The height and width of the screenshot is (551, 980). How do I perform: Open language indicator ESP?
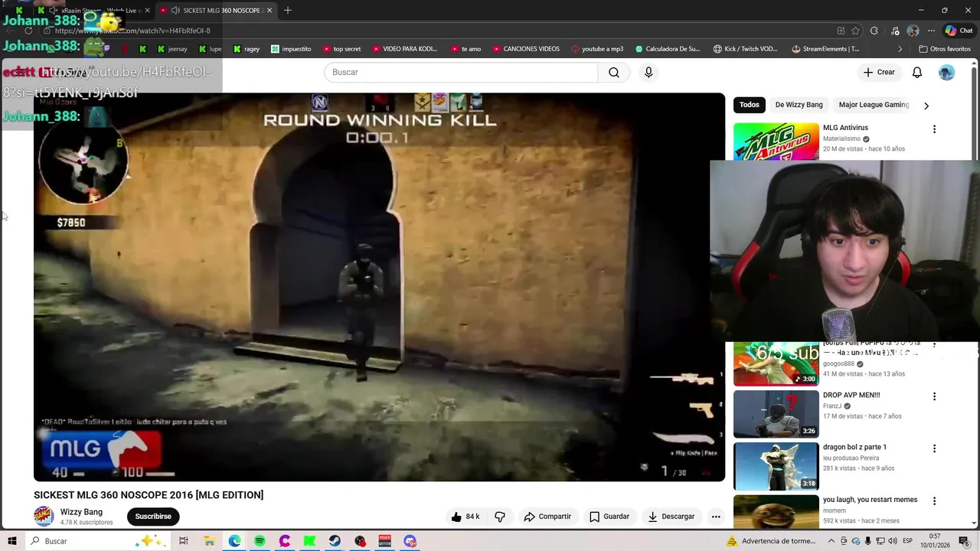(x=907, y=541)
